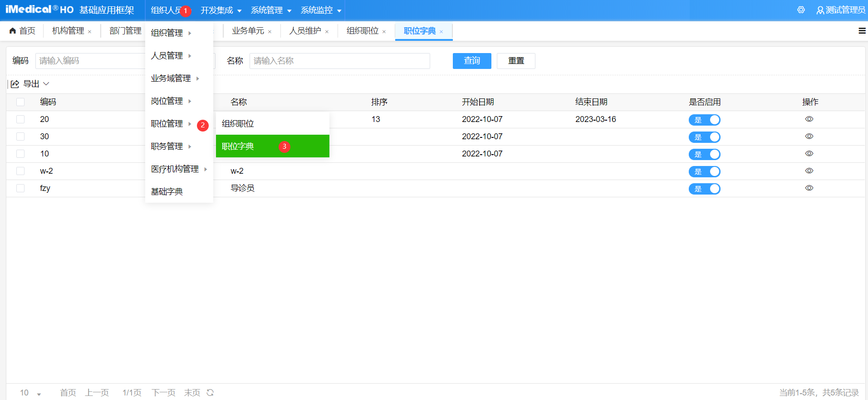Open the 系统管理 dropdown menu
868x400 pixels.
[271, 10]
